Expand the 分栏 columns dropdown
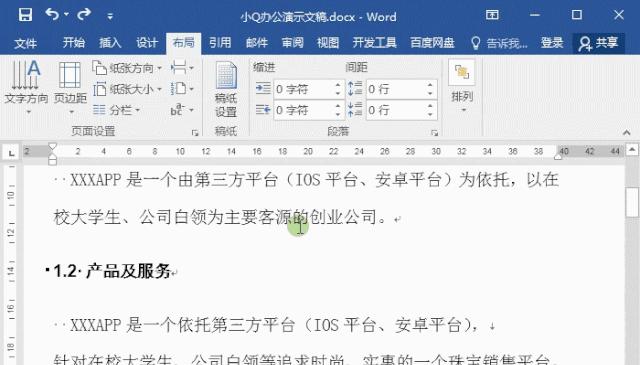This screenshot has width=640, height=365. point(117,110)
